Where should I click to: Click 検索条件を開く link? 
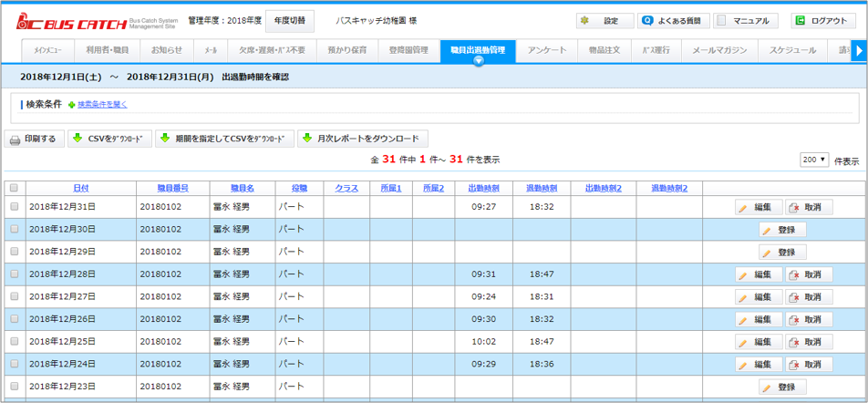[102, 104]
